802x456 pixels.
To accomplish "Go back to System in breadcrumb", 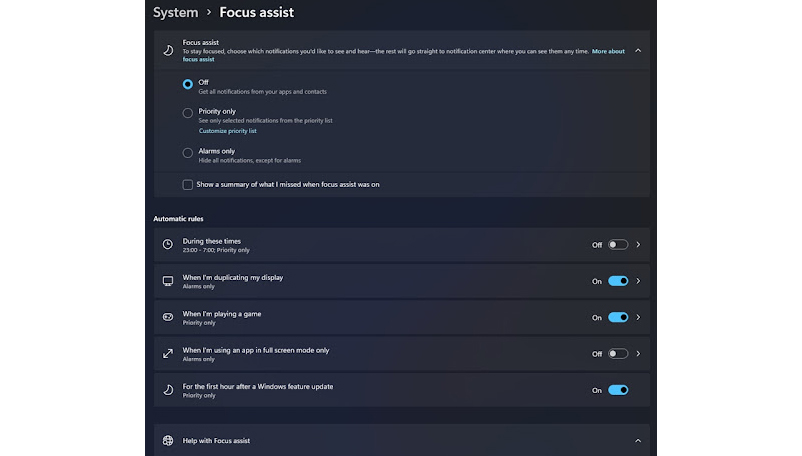I will pyautogui.click(x=175, y=12).
